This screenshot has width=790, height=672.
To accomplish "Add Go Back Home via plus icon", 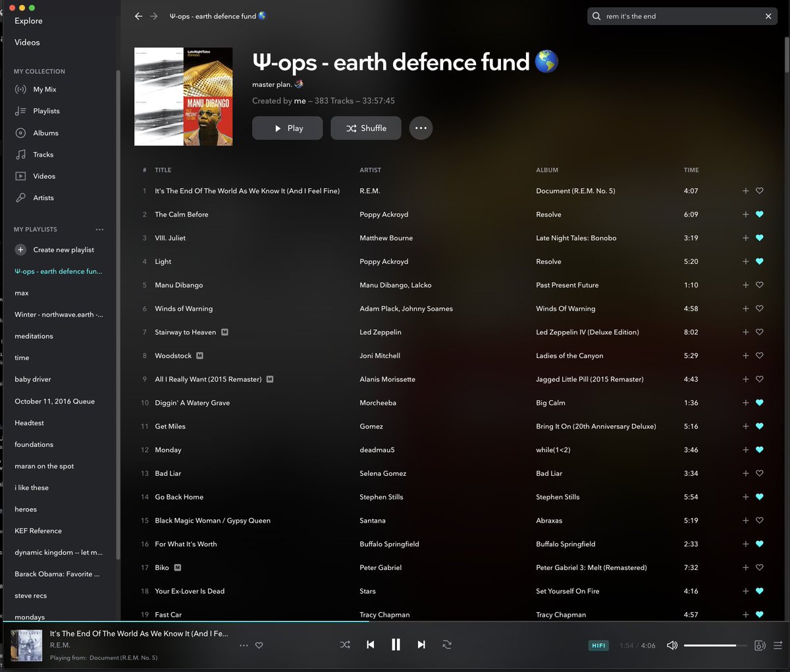I will (x=745, y=497).
